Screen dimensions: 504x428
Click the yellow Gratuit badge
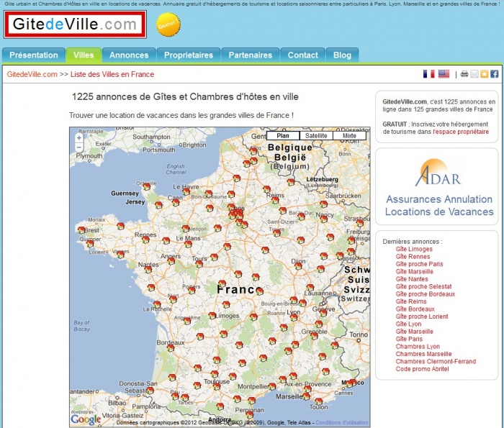(x=168, y=24)
